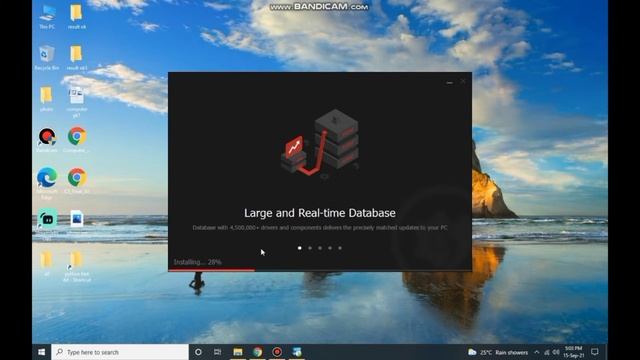Select the first carousel dot in installer
Viewport: 640px width, 360px height.
(300, 248)
